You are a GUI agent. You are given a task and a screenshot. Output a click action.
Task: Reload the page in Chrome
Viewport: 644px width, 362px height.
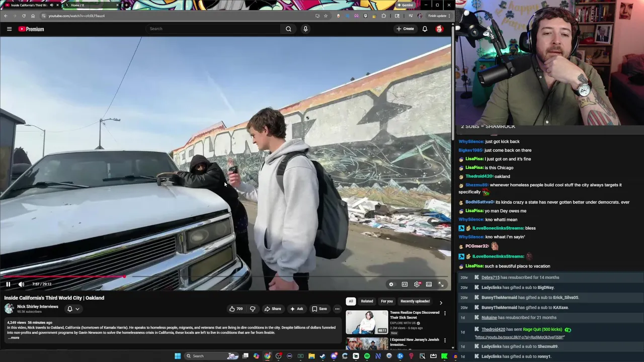point(24,16)
